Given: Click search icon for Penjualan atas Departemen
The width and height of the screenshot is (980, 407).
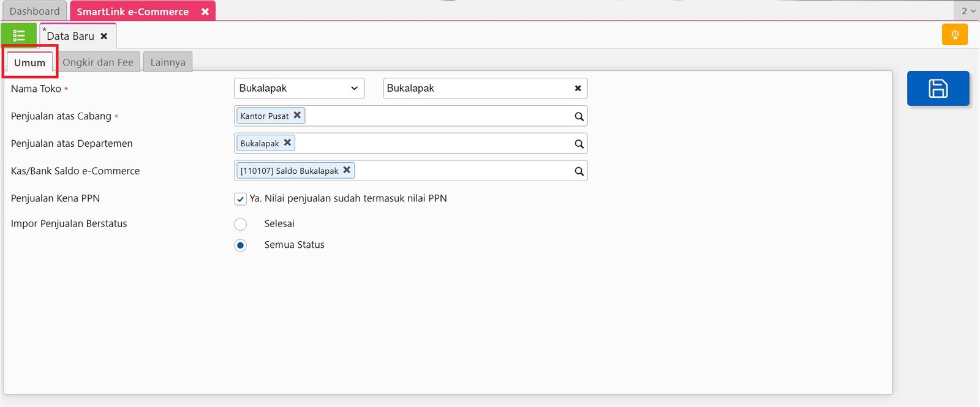Looking at the screenshot, I should pyautogui.click(x=579, y=144).
